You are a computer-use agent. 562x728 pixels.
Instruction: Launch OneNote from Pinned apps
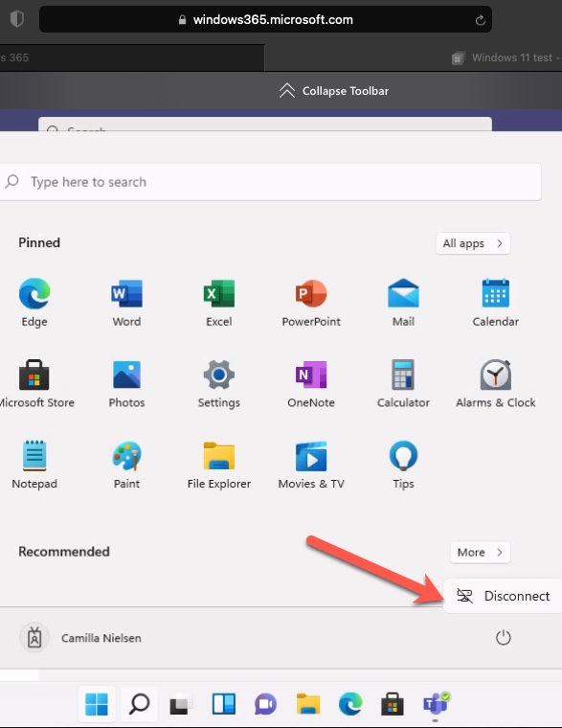click(311, 383)
